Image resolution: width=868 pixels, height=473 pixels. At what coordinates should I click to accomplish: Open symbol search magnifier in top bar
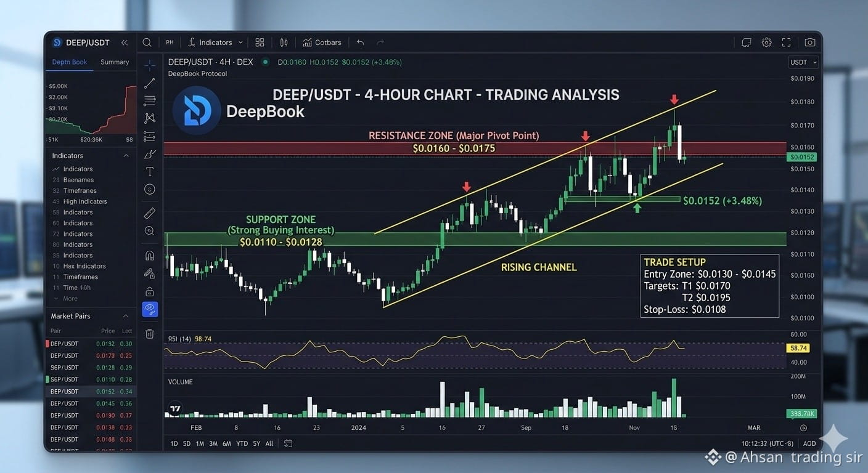(x=147, y=42)
